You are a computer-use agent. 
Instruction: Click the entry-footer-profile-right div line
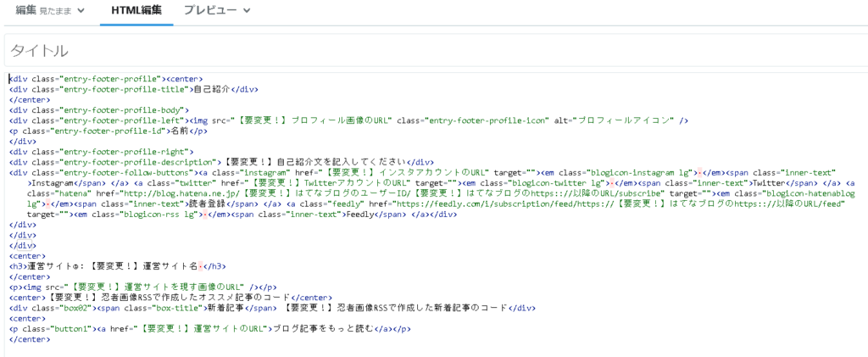(x=102, y=152)
